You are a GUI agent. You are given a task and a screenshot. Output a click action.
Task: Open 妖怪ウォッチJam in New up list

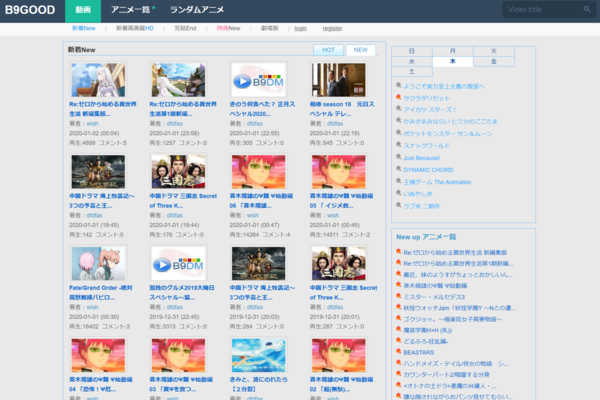(x=460, y=308)
